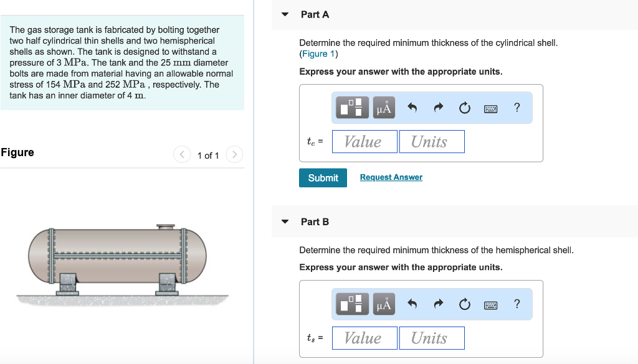The width and height of the screenshot is (638, 364).
Task: Open the Figure 1 link
Action: click(318, 54)
